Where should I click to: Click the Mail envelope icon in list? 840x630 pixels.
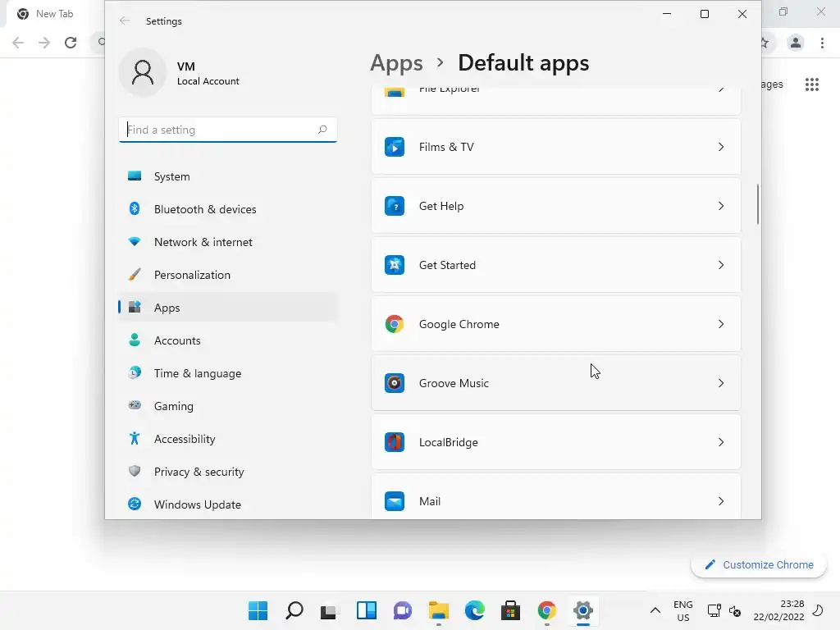click(x=395, y=501)
